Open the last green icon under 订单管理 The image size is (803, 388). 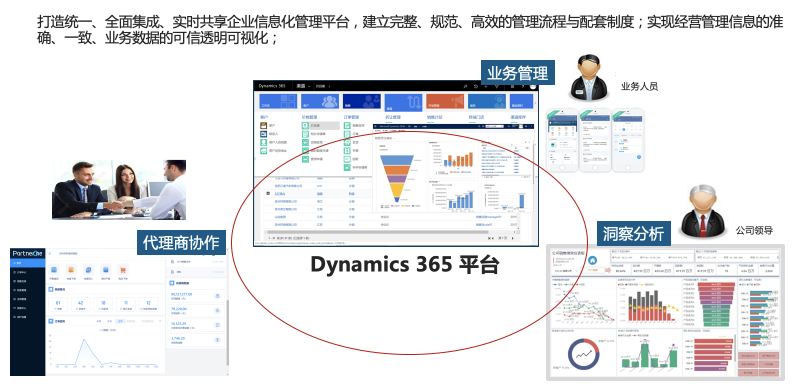click(x=347, y=167)
